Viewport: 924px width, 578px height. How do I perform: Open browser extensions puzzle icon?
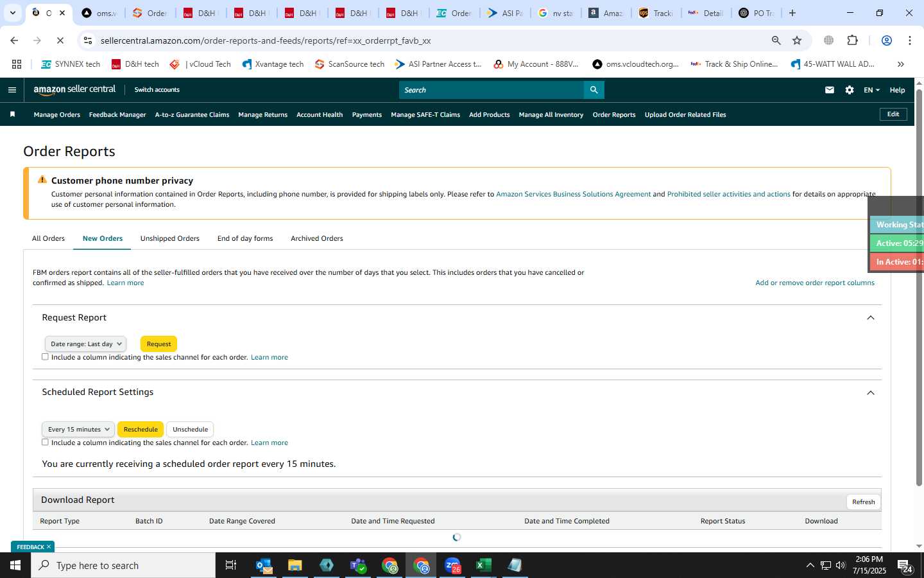click(x=852, y=40)
